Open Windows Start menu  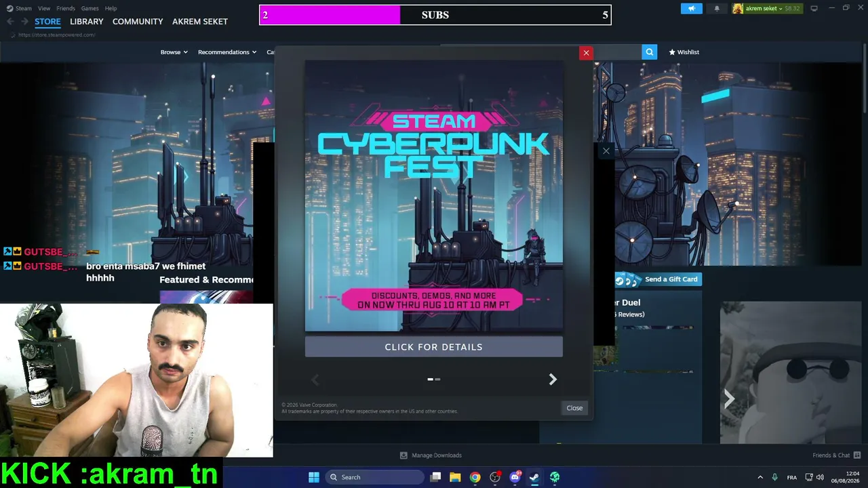coord(314,477)
